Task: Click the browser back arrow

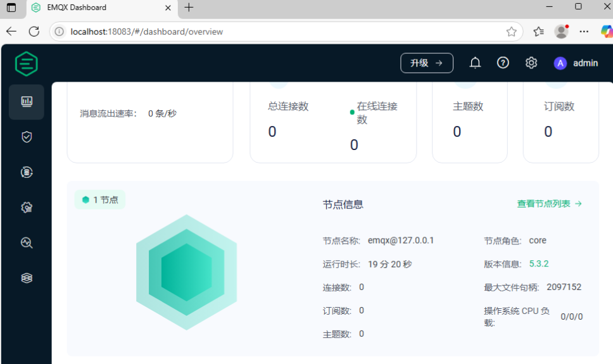Action: [11, 32]
